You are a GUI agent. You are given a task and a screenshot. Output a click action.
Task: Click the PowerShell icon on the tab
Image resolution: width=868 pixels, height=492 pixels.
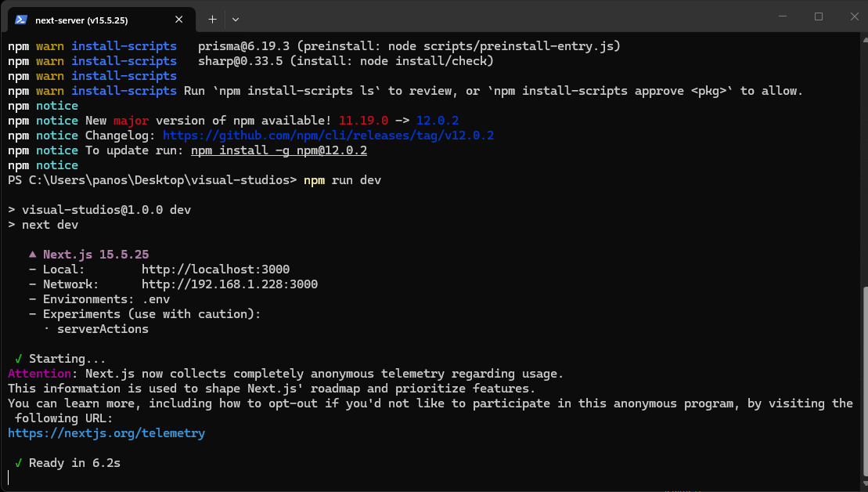21,20
